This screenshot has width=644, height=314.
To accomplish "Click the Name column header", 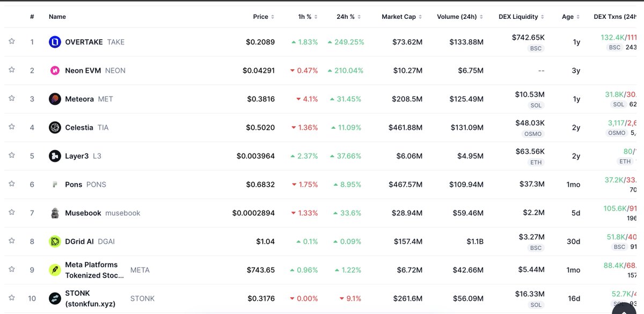I will tap(57, 17).
